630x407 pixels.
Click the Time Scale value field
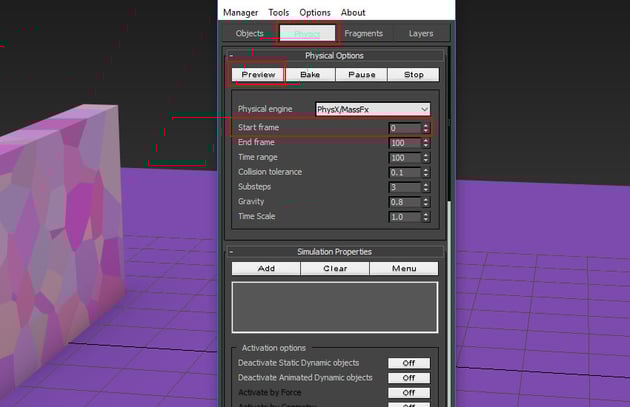tap(405, 217)
